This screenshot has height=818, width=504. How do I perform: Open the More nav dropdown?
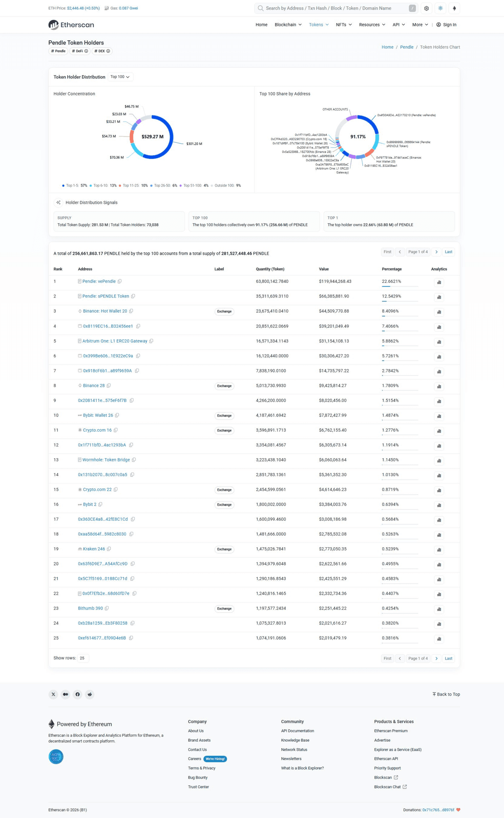pos(420,25)
